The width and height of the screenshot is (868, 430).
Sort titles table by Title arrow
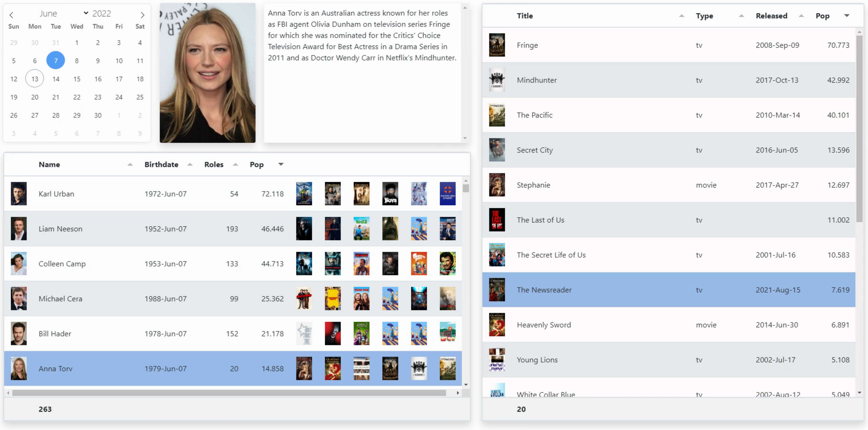681,16
